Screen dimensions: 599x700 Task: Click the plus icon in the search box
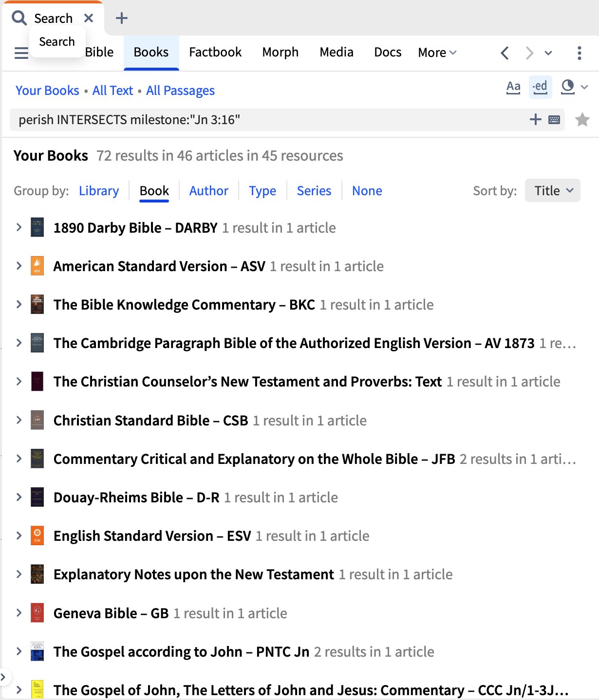tap(535, 119)
